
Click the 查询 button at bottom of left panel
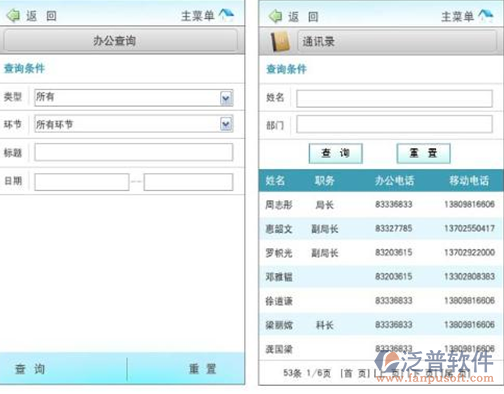click(63, 369)
